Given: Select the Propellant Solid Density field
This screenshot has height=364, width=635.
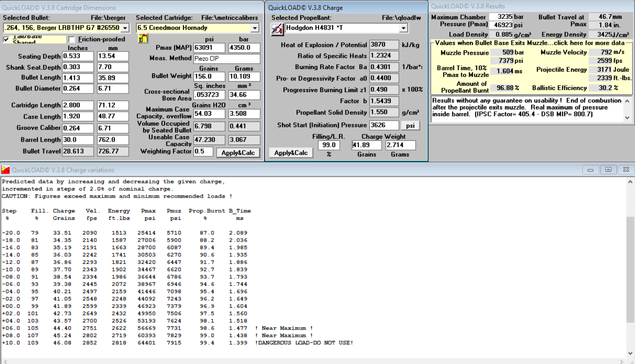Looking at the screenshot, I should coord(384,112).
